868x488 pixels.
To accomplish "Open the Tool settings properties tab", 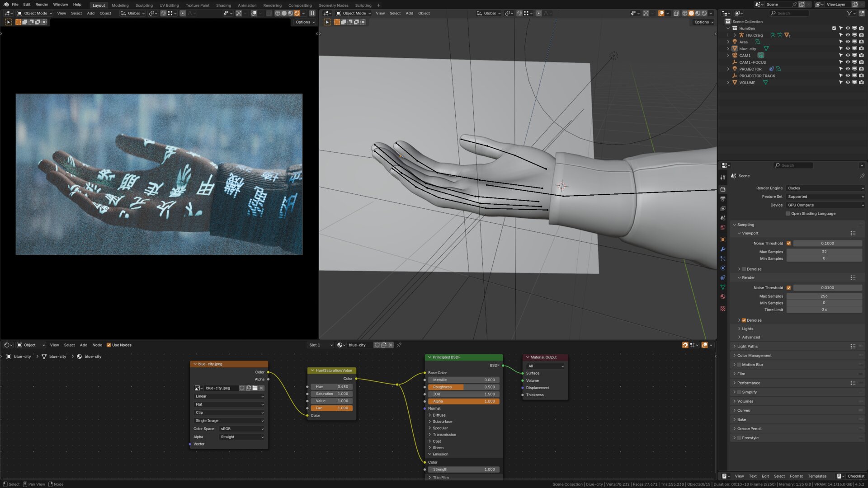I will [723, 177].
